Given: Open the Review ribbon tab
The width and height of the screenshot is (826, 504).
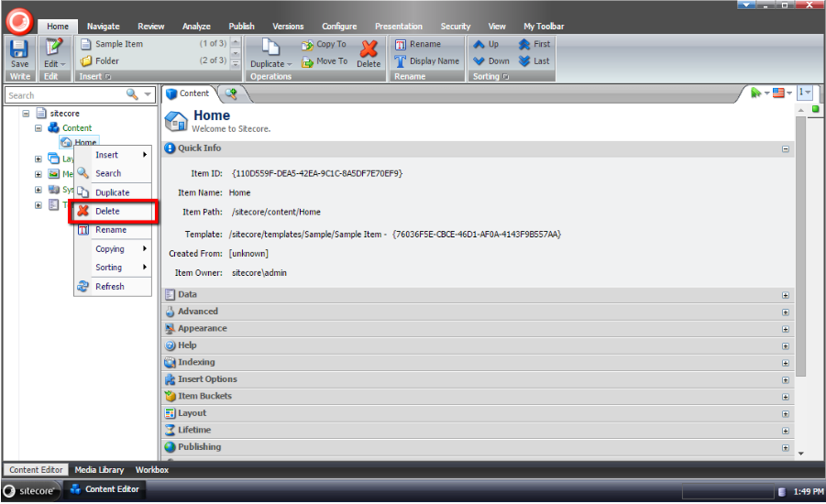Looking at the screenshot, I should click(x=150, y=27).
